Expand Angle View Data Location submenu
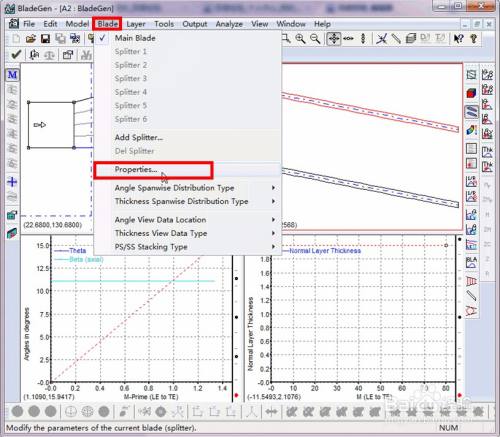The width and height of the screenshot is (500, 437). coord(187,220)
